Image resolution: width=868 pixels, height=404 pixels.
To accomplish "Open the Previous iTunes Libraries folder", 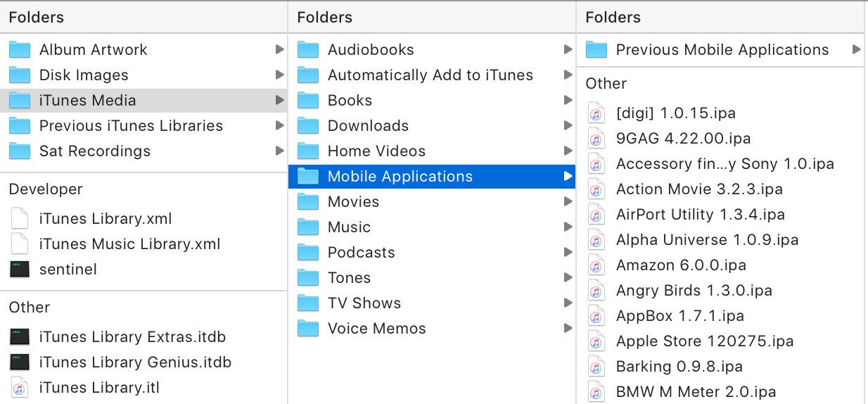I will click(143, 126).
